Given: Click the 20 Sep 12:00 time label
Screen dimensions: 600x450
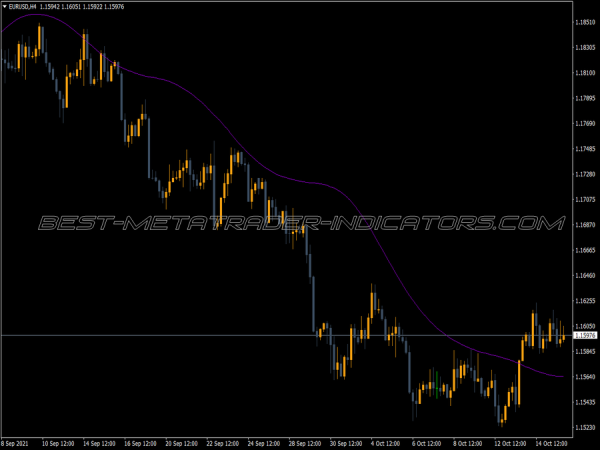Looking at the screenshot, I should pyautogui.click(x=181, y=443).
